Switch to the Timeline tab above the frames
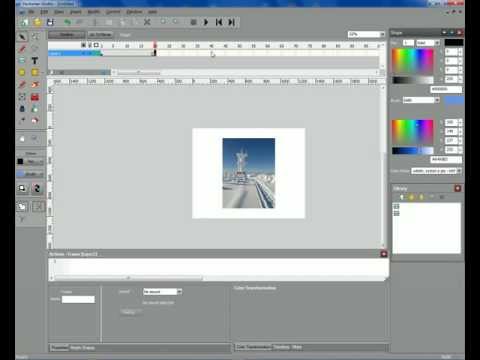Image resolution: width=480 pixels, height=360 pixels. (x=66, y=35)
